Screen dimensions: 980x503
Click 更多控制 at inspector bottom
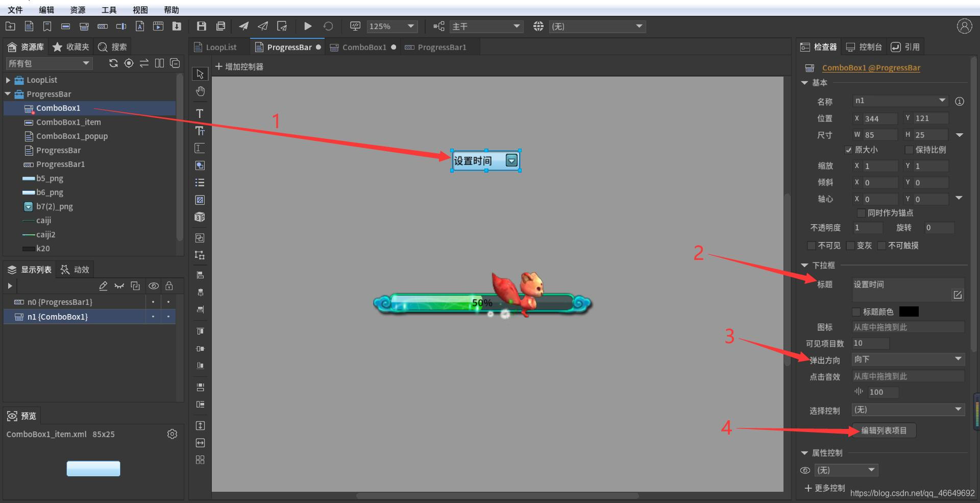(x=825, y=488)
